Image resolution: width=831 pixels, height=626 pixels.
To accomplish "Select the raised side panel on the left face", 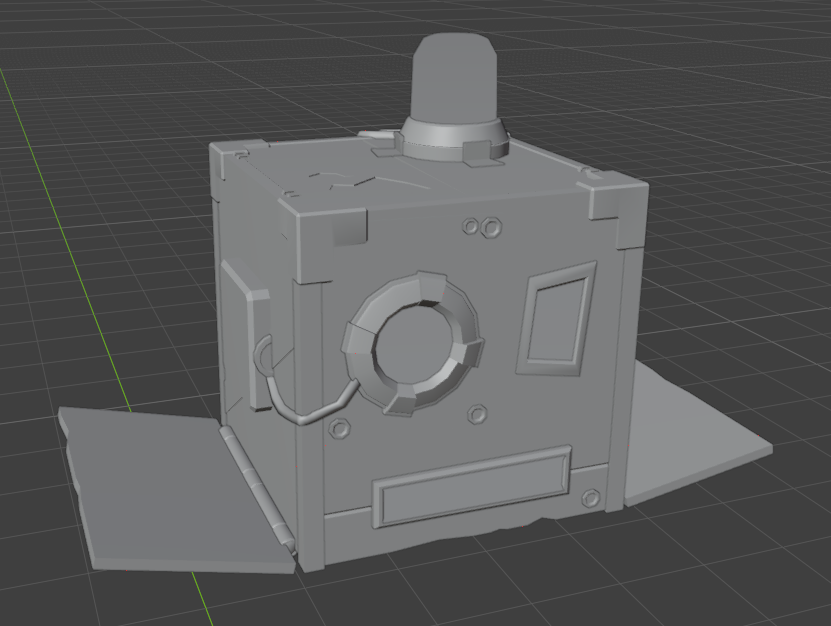I will pyautogui.click(x=245, y=334).
